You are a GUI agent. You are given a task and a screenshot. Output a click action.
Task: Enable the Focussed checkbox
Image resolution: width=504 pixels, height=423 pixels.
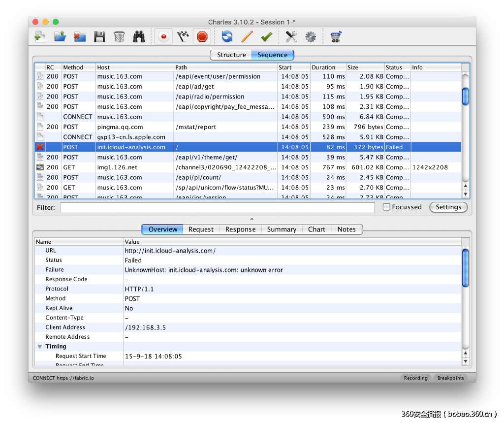tap(386, 207)
